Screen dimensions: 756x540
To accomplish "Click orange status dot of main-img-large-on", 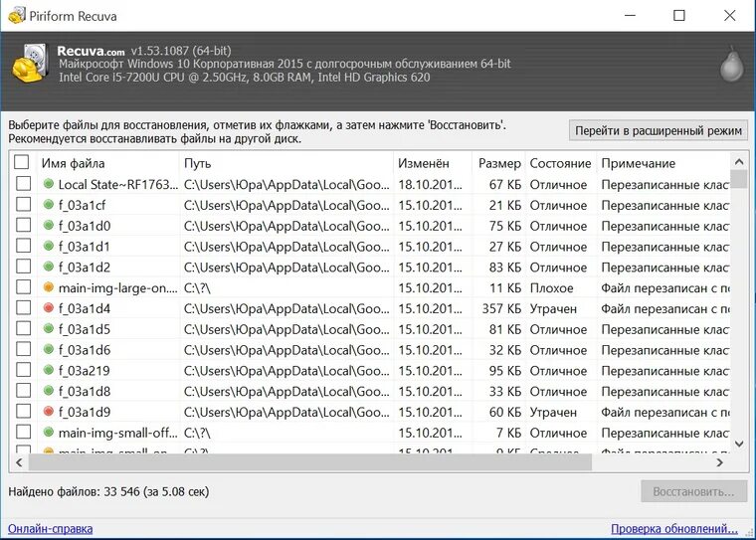I will (x=48, y=287).
